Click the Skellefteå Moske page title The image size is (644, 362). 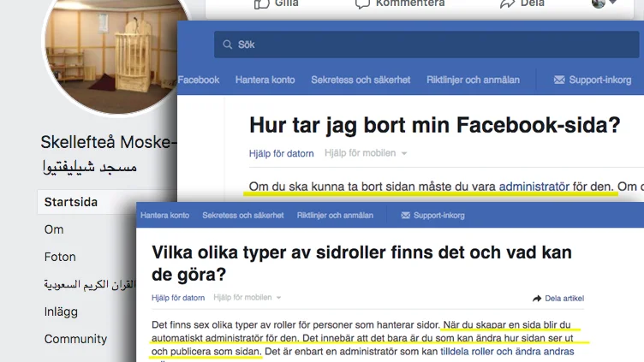[x=109, y=142]
